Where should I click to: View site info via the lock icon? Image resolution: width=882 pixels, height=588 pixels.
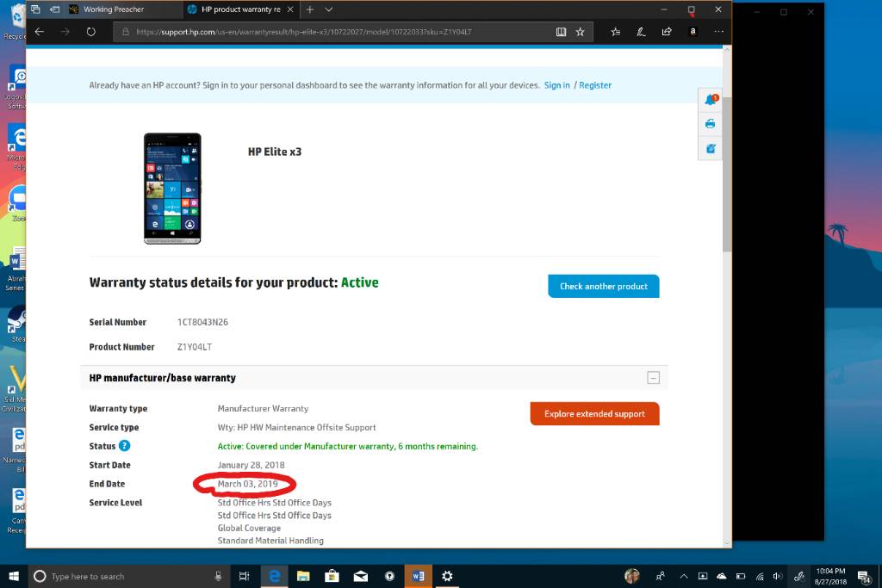click(x=126, y=32)
